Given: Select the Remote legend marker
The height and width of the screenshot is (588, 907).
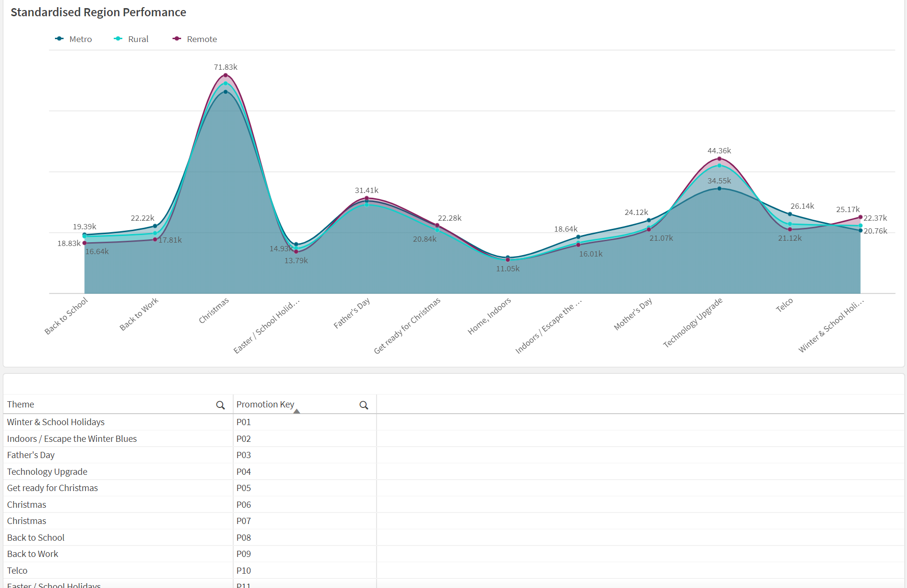Looking at the screenshot, I should 177,39.
